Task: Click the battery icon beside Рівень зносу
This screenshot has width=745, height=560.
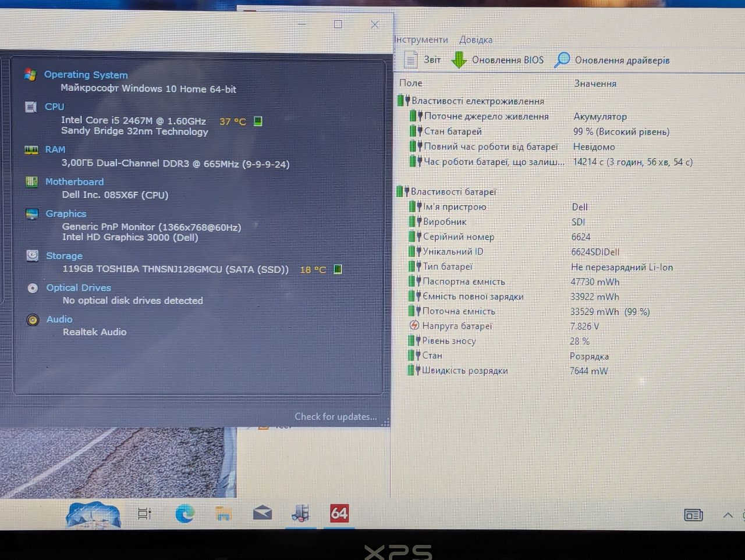Action: (x=414, y=341)
